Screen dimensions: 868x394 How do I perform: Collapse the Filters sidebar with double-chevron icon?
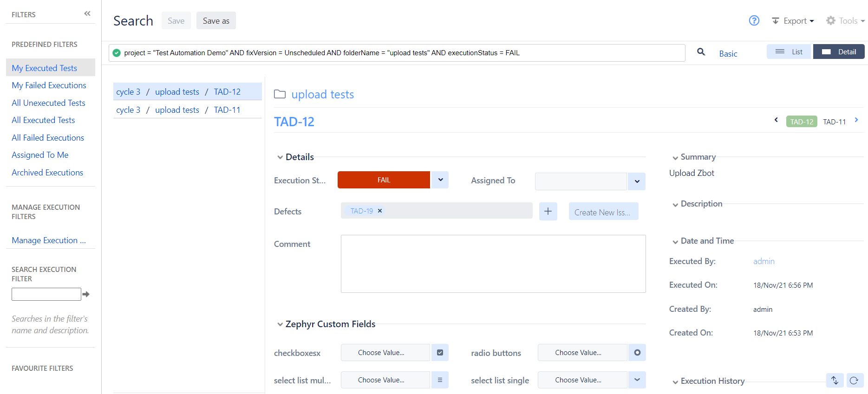(x=87, y=14)
